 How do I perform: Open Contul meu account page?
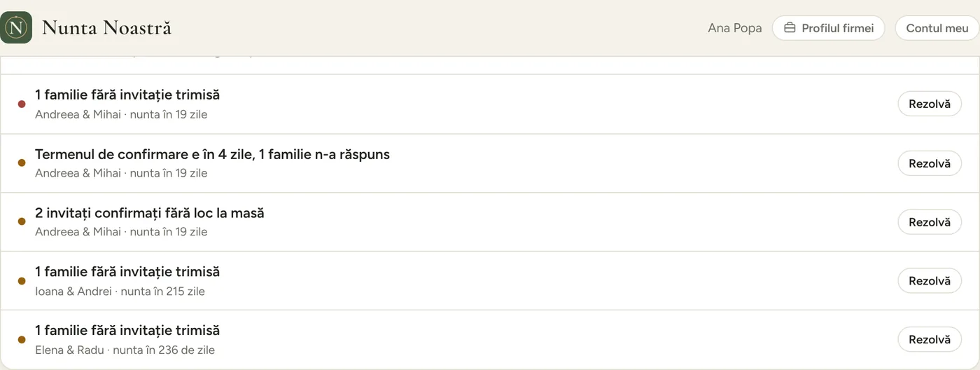(x=937, y=28)
